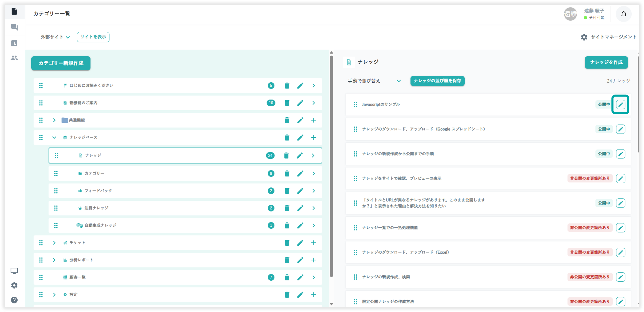Open the notification bell icon

coord(624,14)
